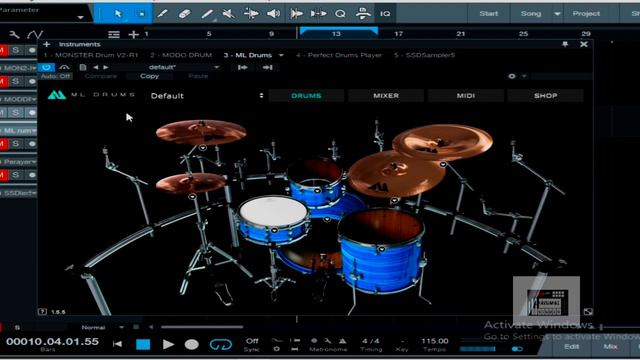Toggle transport loop button
640x360 pixels.
[220, 345]
